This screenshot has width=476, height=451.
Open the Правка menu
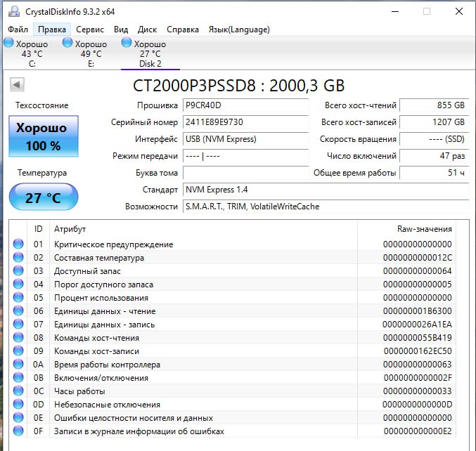coord(52,30)
